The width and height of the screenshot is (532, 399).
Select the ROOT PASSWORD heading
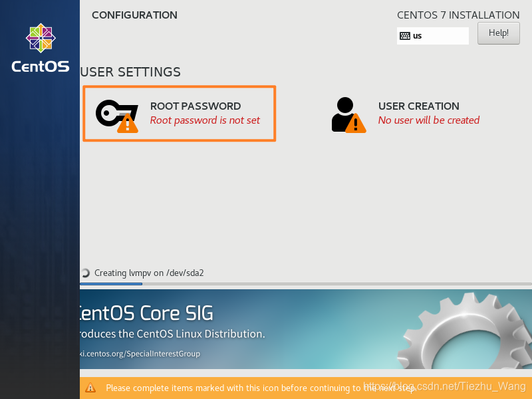point(196,106)
